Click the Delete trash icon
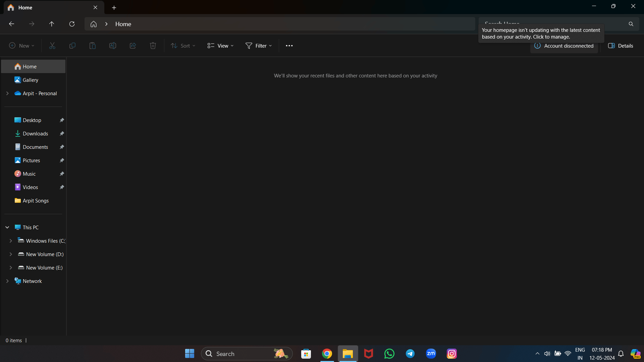Viewport: 644px width, 362px height. pyautogui.click(x=153, y=46)
